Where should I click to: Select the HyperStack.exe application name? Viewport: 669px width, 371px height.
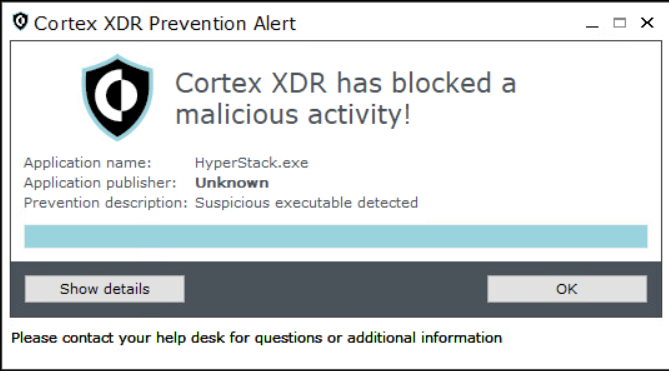point(252,163)
